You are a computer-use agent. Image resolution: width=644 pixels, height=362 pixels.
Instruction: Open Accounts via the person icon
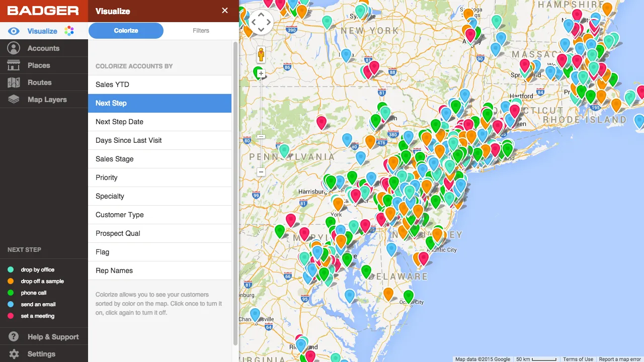pos(14,48)
